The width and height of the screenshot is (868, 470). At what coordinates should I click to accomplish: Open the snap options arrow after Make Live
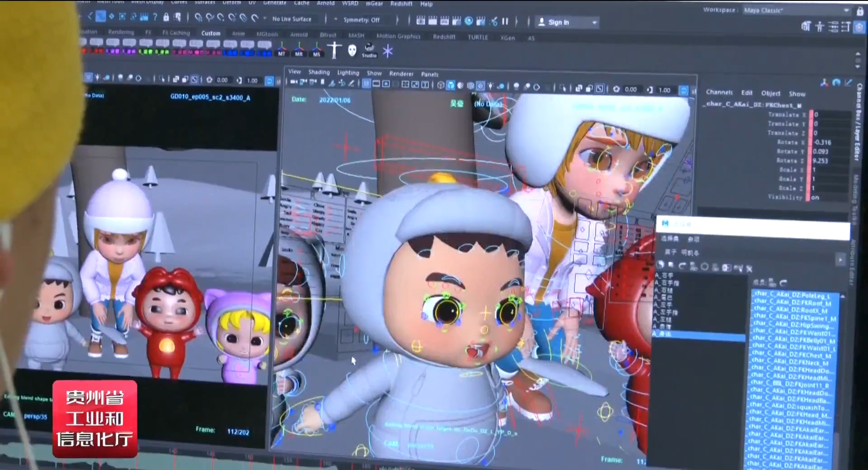click(x=264, y=19)
